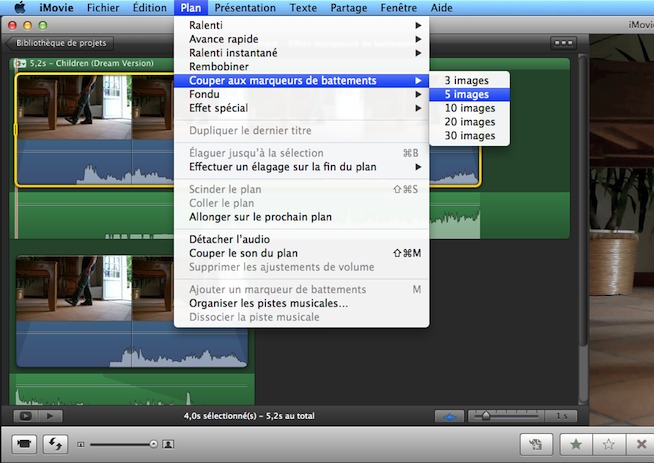654x463 pixels.
Task: Expand the Avance rapide submenu
Action: coord(302,39)
